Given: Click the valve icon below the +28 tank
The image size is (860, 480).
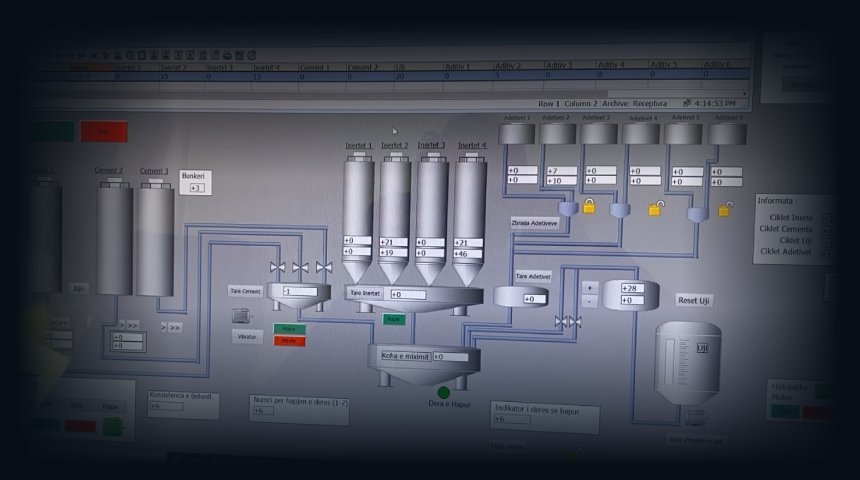Looking at the screenshot, I should tap(567, 321).
